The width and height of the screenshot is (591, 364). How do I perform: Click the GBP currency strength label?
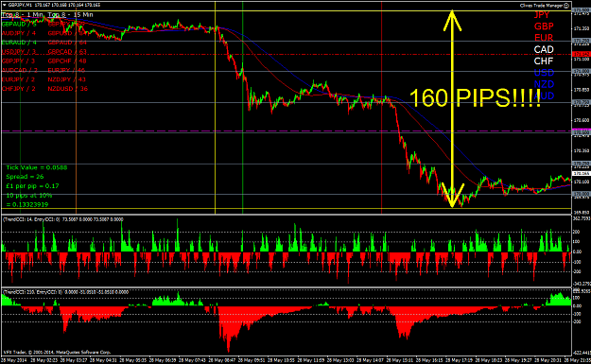coord(544,26)
